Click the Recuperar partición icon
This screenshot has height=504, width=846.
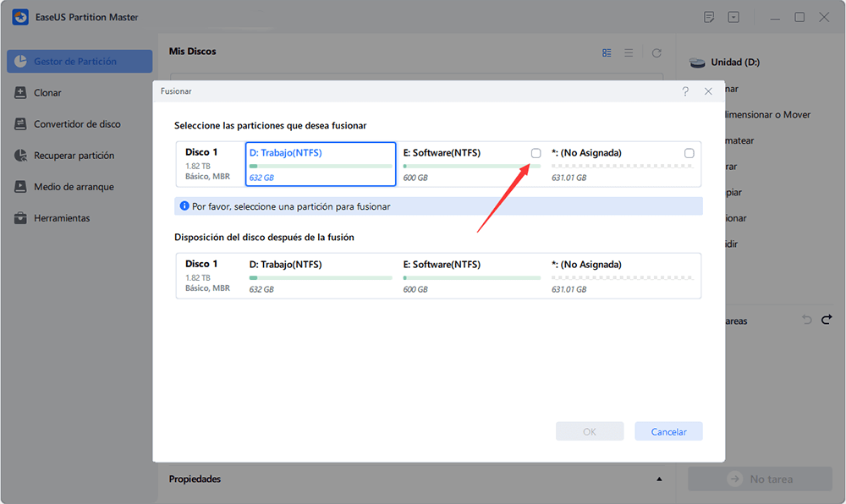click(x=20, y=156)
